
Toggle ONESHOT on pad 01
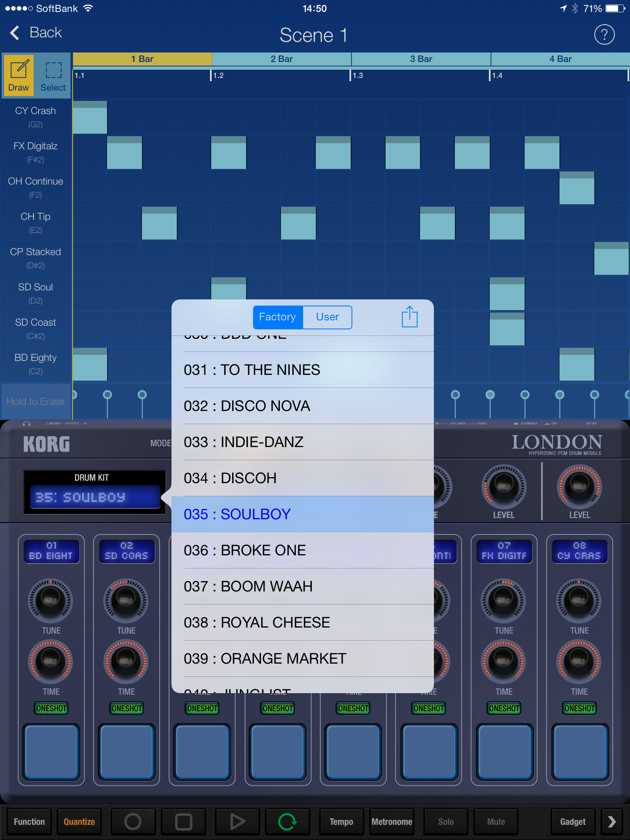51,708
